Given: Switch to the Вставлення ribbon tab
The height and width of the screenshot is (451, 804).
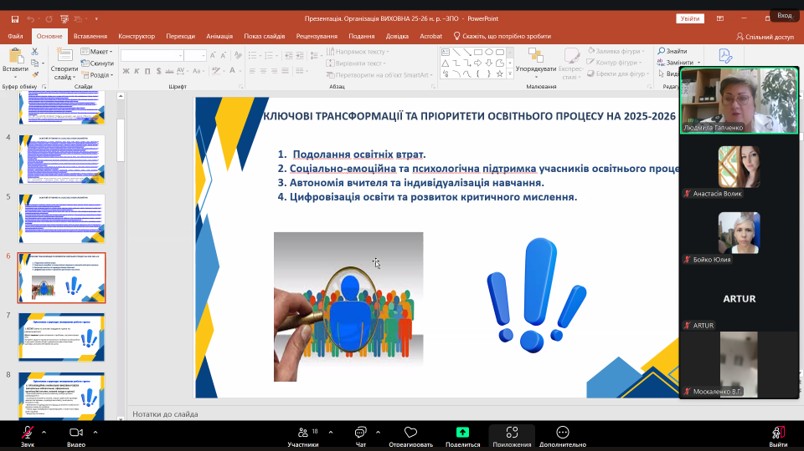Looking at the screenshot, I should pyautogui.click(x=90, y=36).
